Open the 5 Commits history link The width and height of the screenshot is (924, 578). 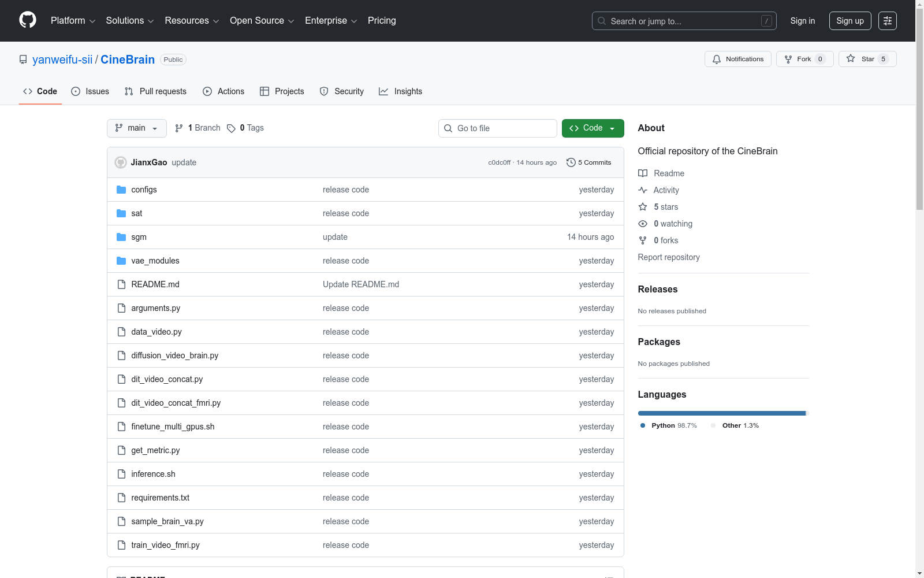[x=589, y=162]
